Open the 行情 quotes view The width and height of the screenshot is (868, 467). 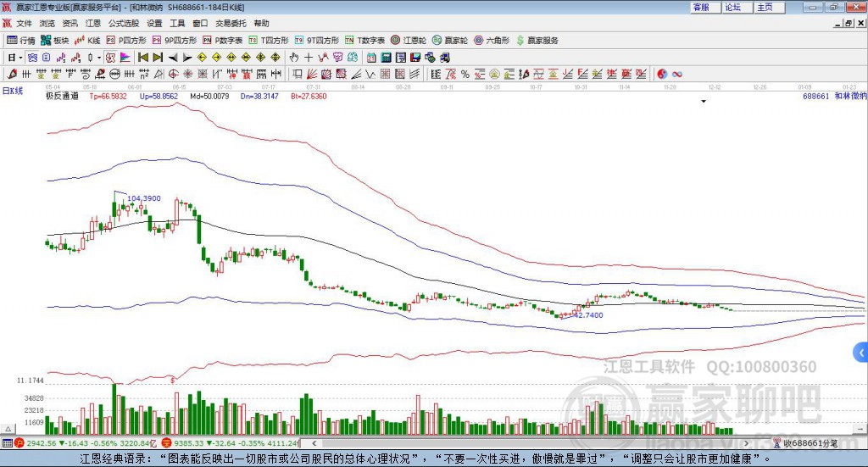point(21,41)
